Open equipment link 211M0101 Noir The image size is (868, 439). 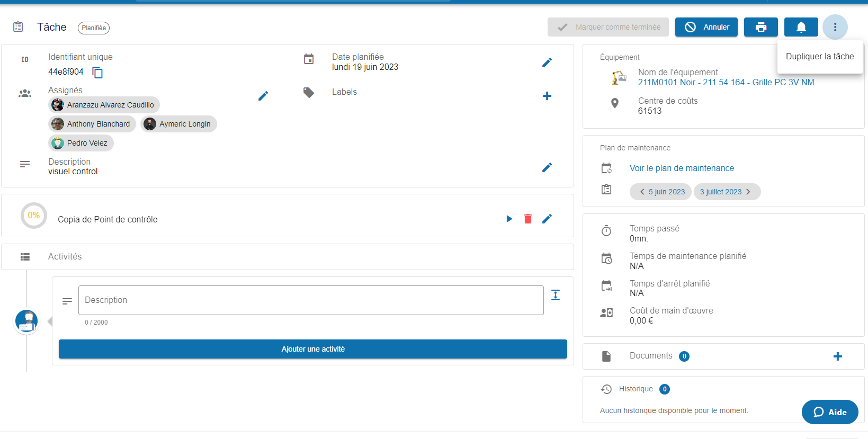[x=726, y=83]
